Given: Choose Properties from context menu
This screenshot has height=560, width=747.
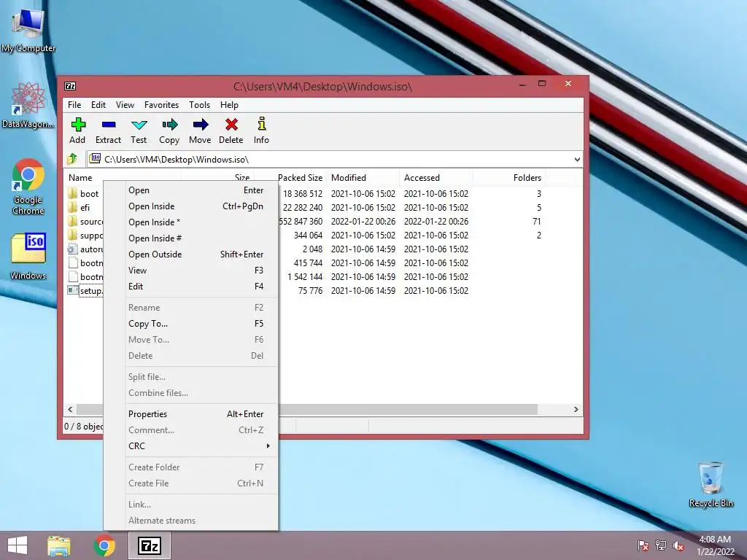Looking at the screenshot, I should 202,414.
